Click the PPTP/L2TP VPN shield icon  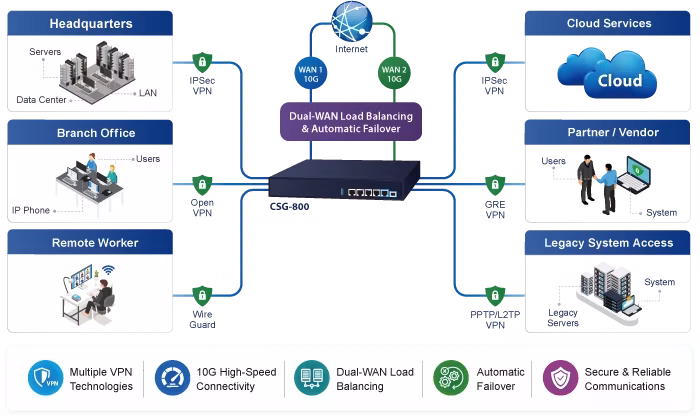click(x=495, y=296)
